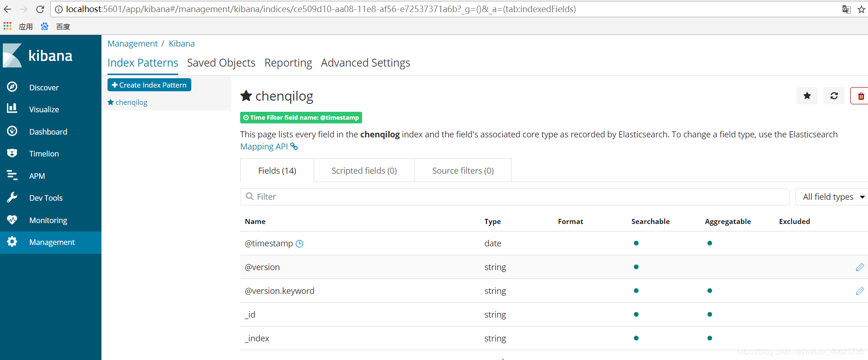Click the date type cell for @timestamp

click(493, 244)
